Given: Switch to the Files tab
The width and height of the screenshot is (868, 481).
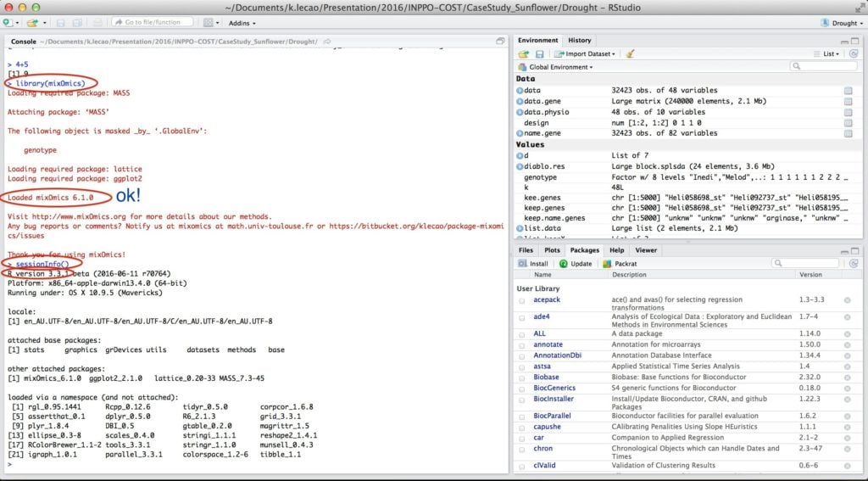Looking at the screenshot, I should click(526, 250).
